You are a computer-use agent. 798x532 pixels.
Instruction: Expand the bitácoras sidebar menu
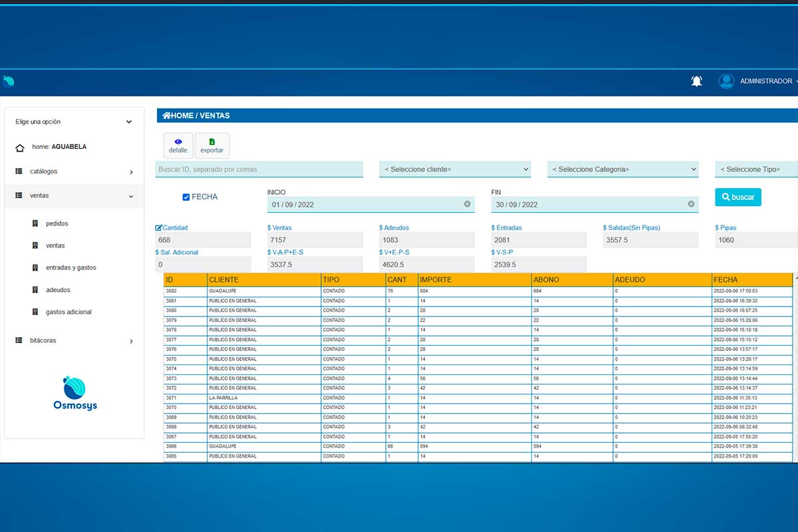click(74, 340)
